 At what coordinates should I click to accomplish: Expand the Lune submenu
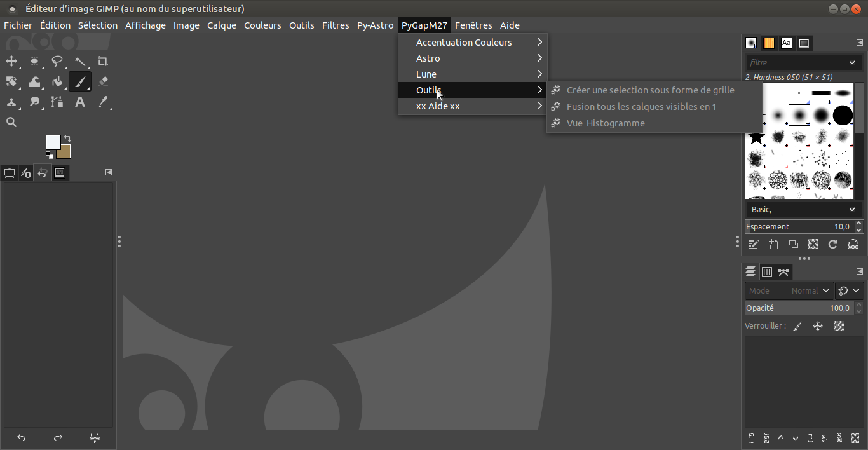[472, 74]
